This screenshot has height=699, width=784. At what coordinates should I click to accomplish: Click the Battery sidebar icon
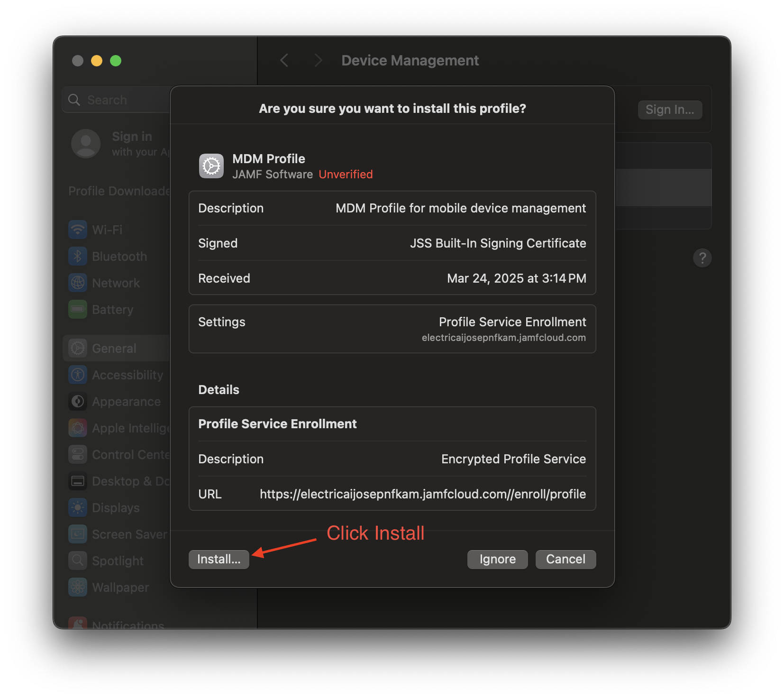[78, 310]
